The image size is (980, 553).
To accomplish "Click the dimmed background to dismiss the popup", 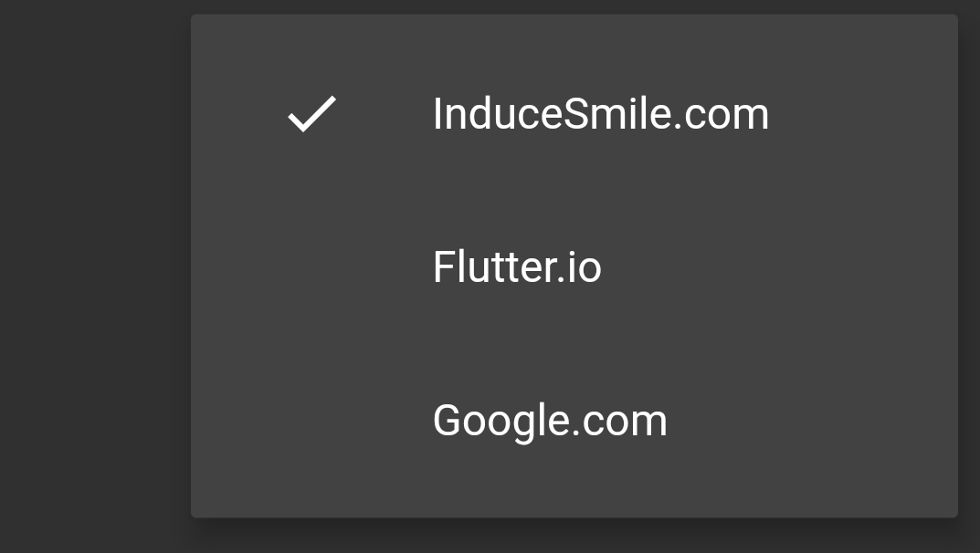I will [x=91, y=274].
